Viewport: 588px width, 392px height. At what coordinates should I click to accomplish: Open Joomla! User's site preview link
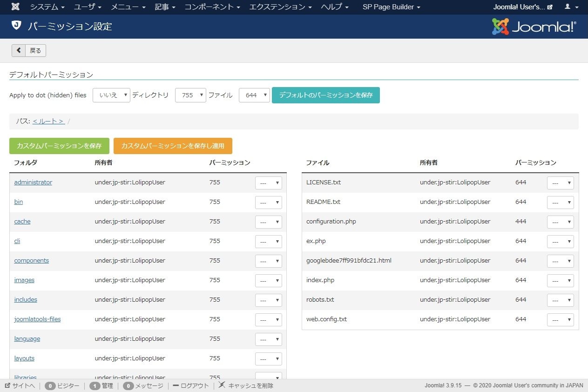pos(523,7)
